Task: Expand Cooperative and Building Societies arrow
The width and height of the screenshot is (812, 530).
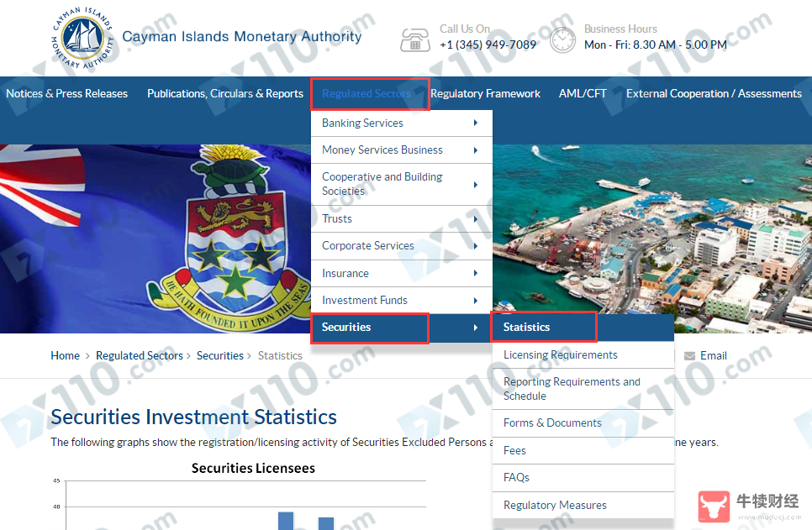Action: click(476, 184)
